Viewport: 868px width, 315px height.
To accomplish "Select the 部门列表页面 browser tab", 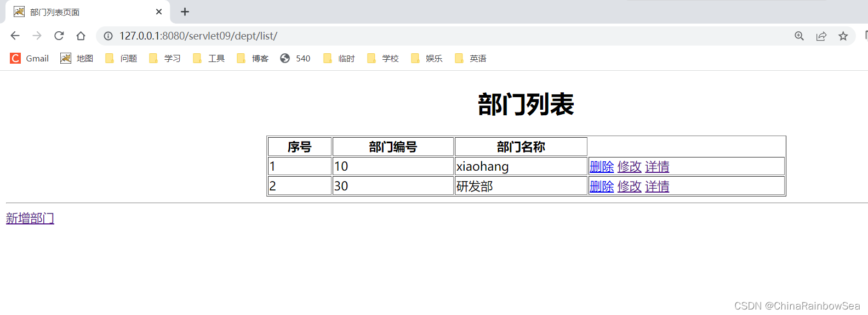I will pyautogui.click(x=88, y=12).
